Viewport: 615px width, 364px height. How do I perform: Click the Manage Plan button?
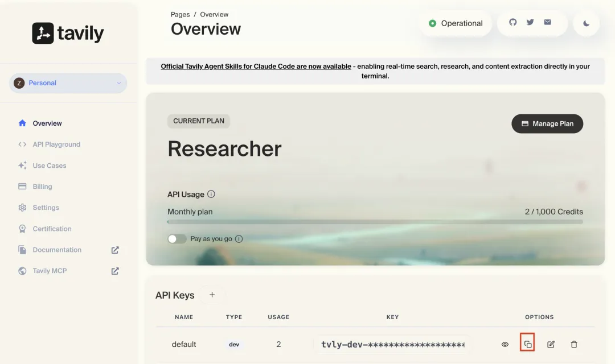click(x=547, y=124)
